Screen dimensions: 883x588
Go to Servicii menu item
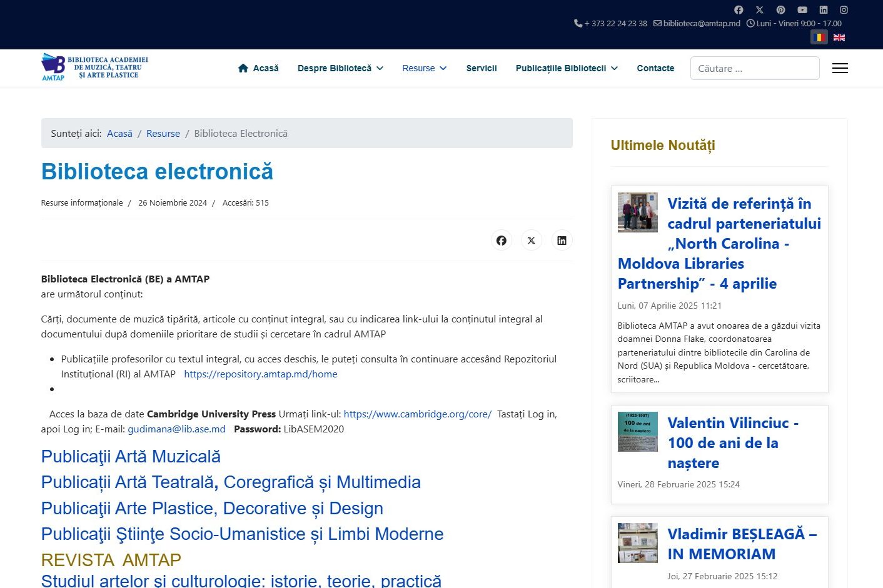point(481,68)
